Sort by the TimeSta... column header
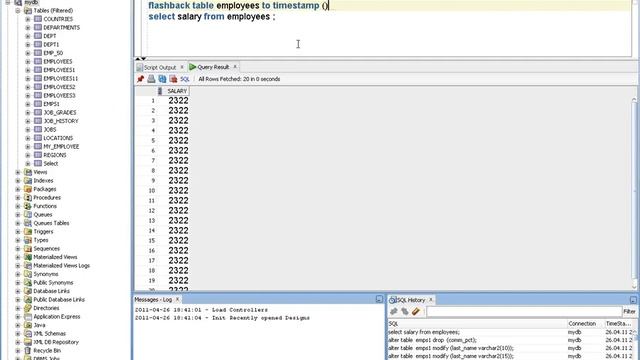This screenshot has width=640, height=360. point(619,323)
